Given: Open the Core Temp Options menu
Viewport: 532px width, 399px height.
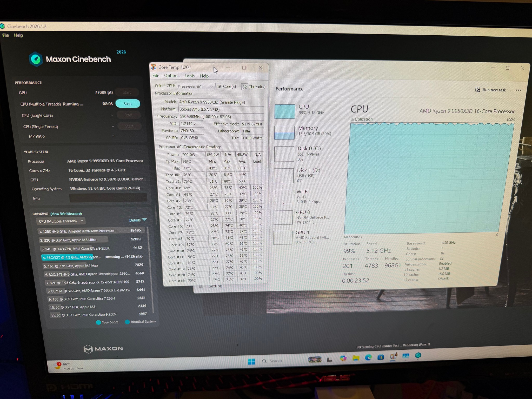Looking at the screenshot, I should point(172,76).
